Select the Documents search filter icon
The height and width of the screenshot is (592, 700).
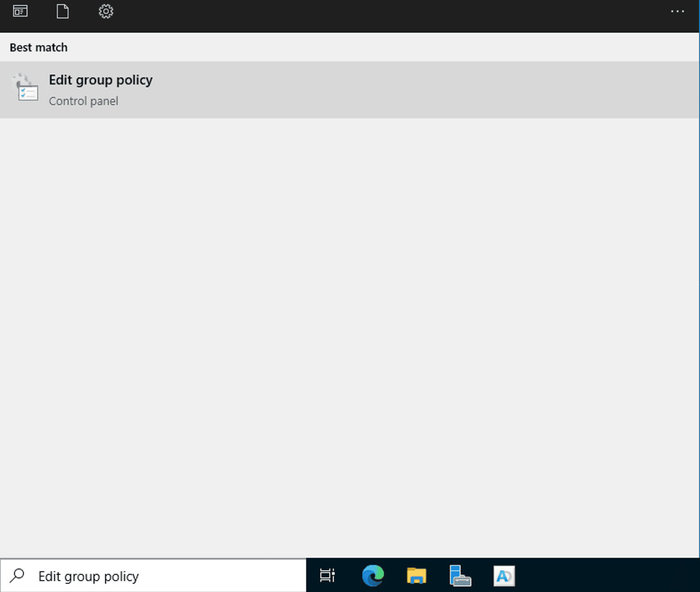click(x=62, y=11)
